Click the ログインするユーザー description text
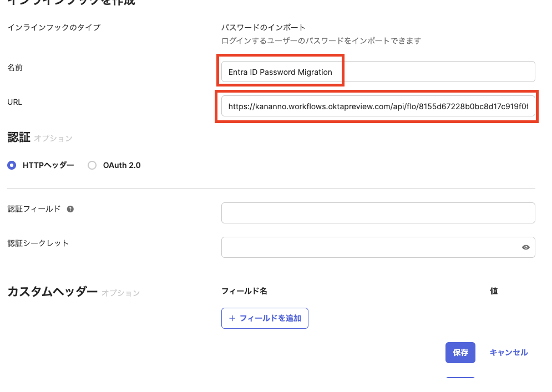Image resolution: width=552 pixels, height=392 pixels. pos(321,40)
